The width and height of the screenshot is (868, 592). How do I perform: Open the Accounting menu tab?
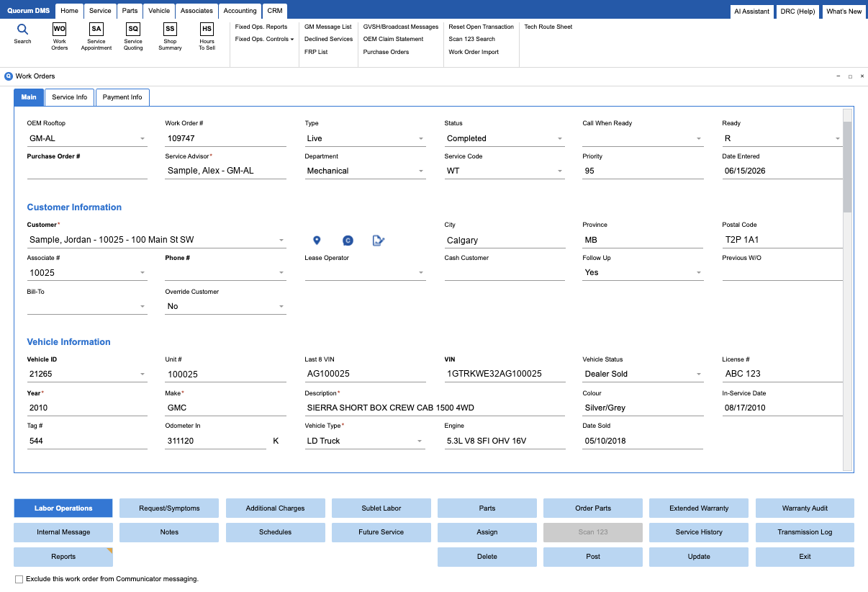[x=240, y=11]
